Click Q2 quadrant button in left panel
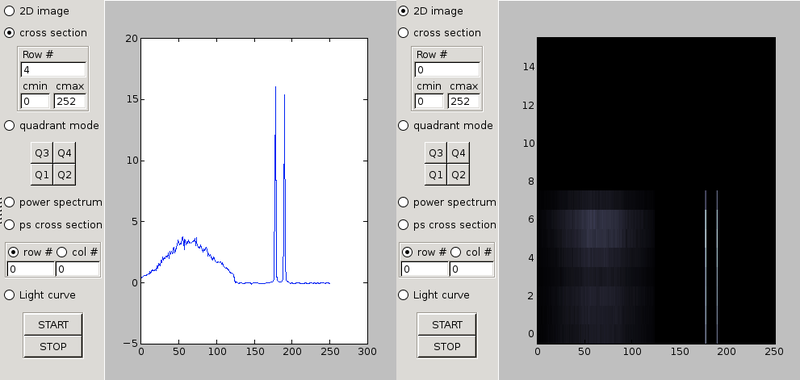800x380 pixels. tap(64, 175)
